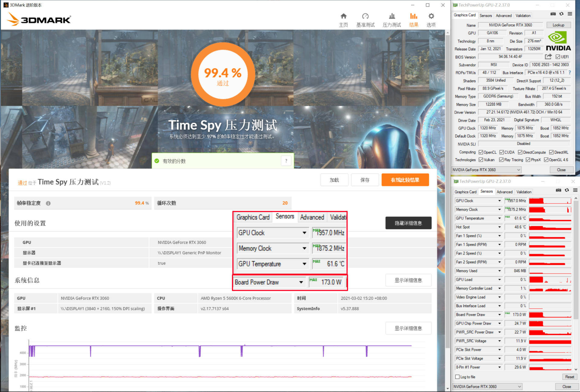Open Hot Spot sensor dropdown arrow

(x=499, y=227)
